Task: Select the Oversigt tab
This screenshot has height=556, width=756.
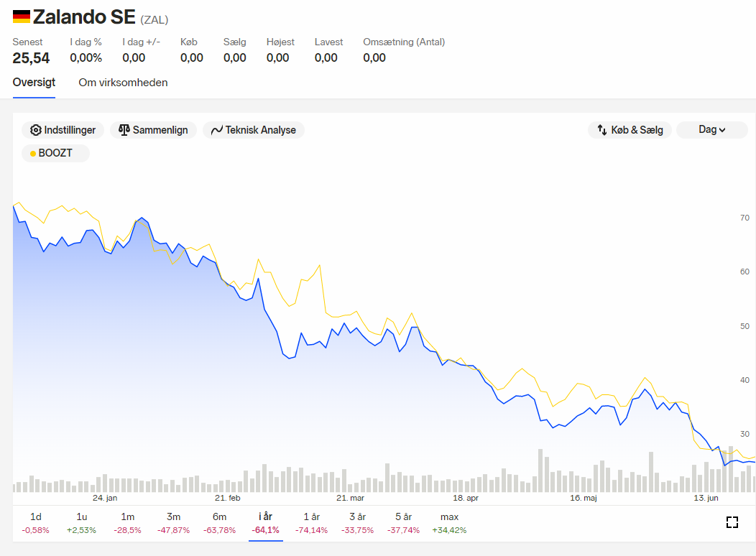Action: click(34, 83)
